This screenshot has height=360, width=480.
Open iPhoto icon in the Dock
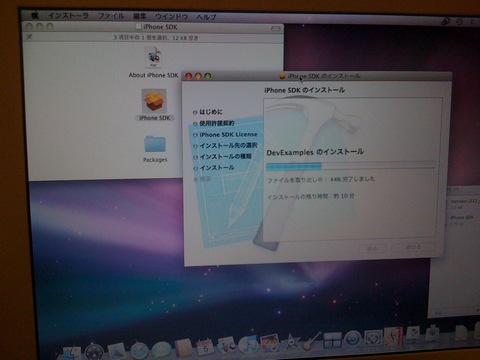point(270,344)
